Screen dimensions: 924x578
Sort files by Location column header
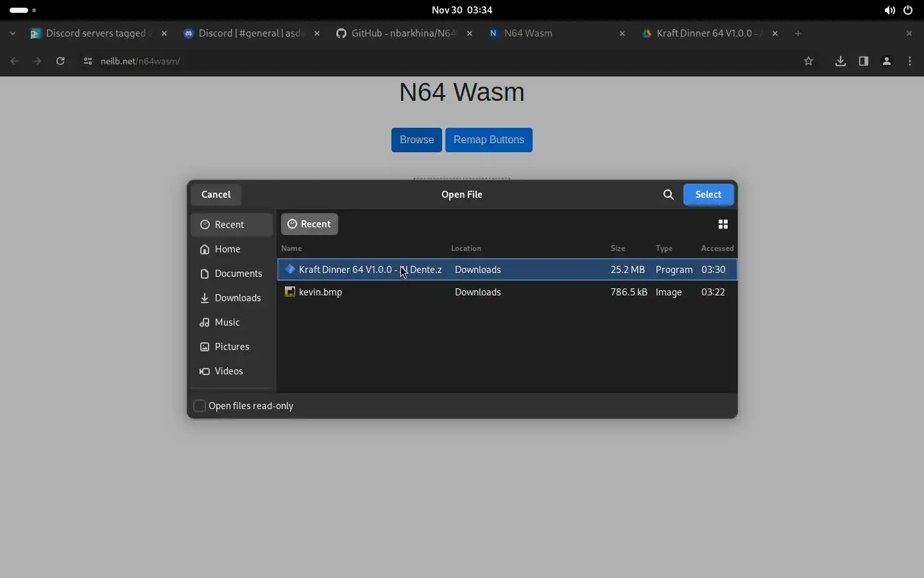point(466,249)
